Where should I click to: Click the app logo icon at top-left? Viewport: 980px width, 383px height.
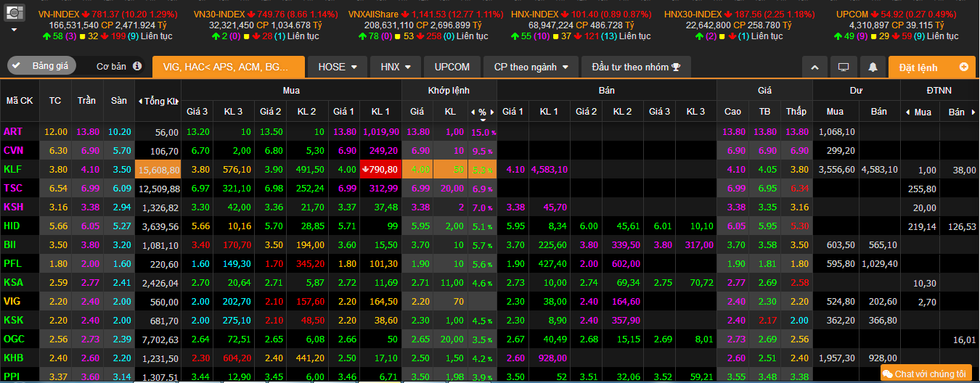15,12
